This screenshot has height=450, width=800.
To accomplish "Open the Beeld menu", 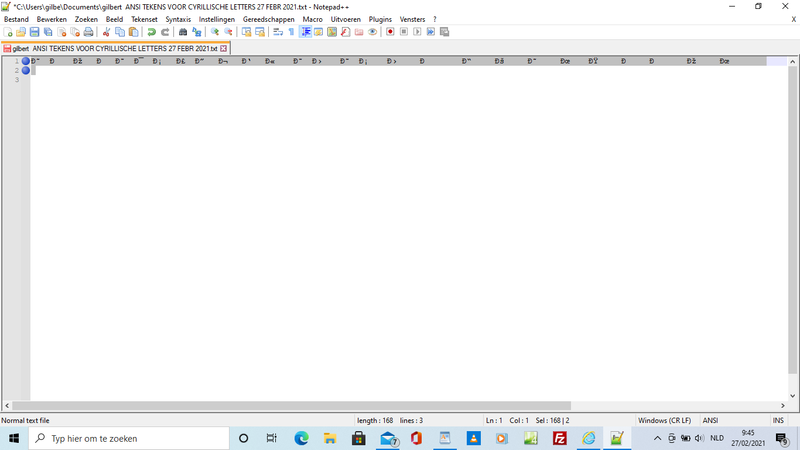I will pyautogui.click(x=114, y=19).
